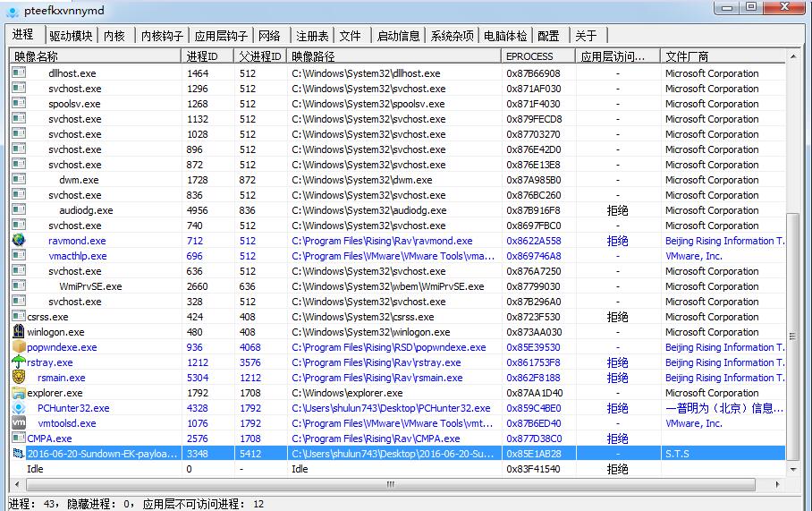Click the csrss.exe process icon
812x511 pixels.
pos(19,316)
